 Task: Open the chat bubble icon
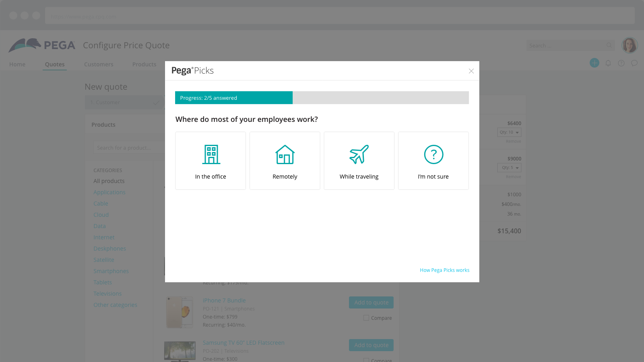click(634, 63)
